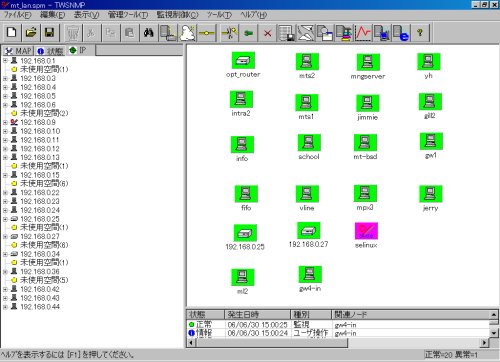Expand the 192.168.0.44 tree node
This screenshot has height=362, width=500.
click(x=5, y=307)
